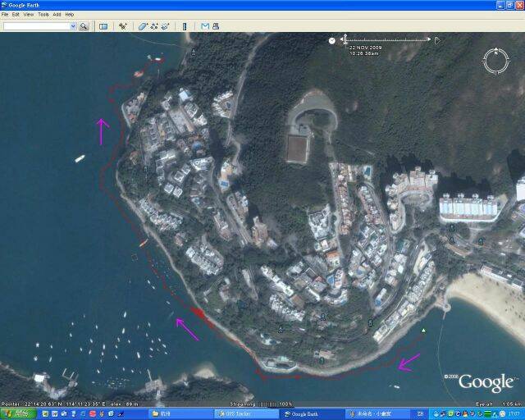Click the email envelope icon
This screenshot has height=420, width=525.
(205, 26)
